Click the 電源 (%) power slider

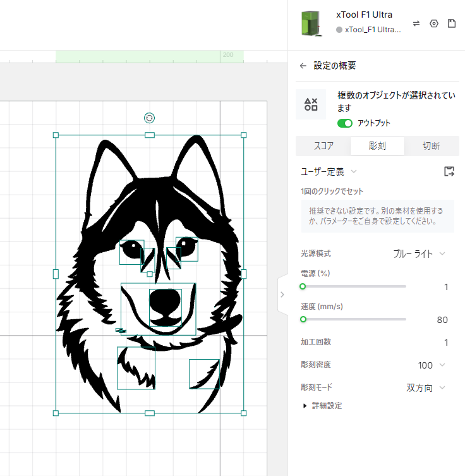[x=354, y=286]
